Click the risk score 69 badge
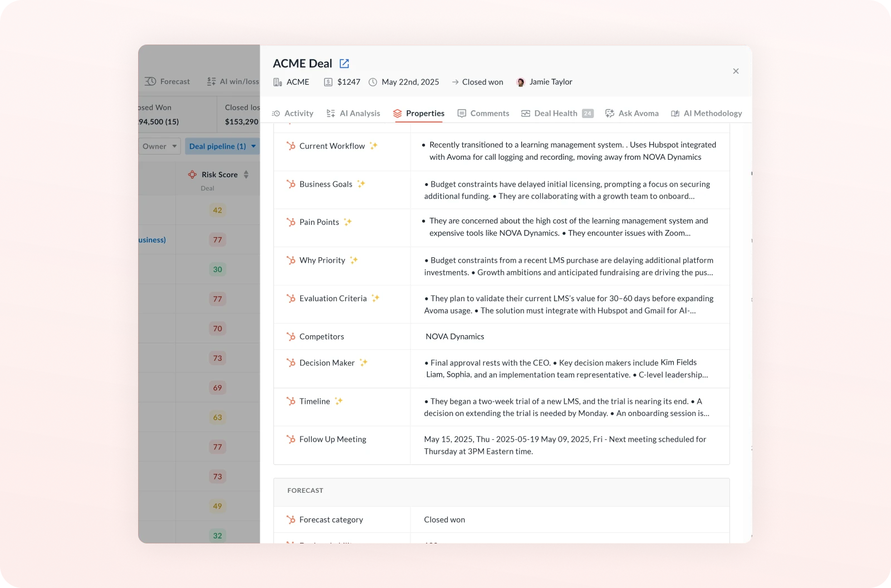 click(x=217, y=388)
